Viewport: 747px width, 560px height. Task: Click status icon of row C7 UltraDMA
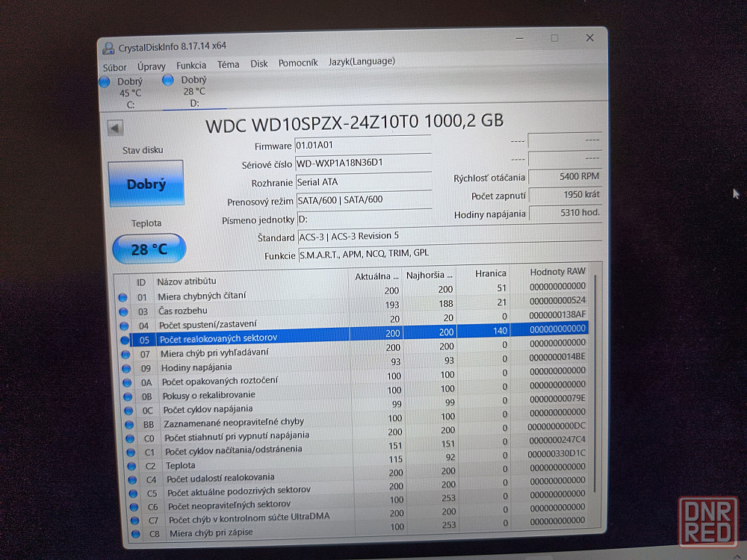point(134,521)
